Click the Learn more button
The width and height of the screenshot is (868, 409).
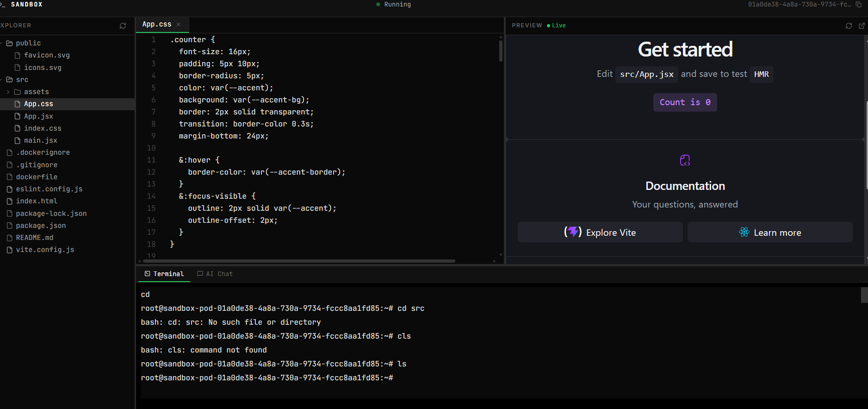click(770, 233)
